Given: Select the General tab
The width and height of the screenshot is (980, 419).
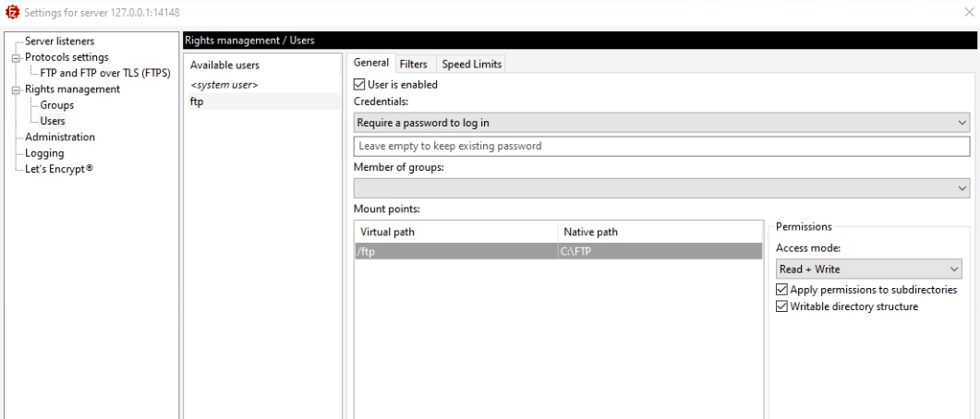Looking at the screenshot, I should tap(371, 63).
